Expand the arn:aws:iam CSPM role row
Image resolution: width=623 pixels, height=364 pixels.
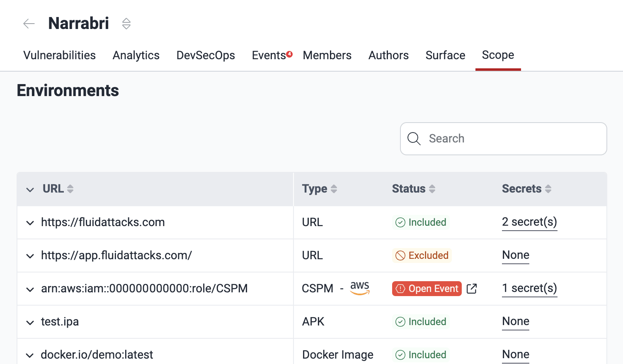tap(29, 289)
